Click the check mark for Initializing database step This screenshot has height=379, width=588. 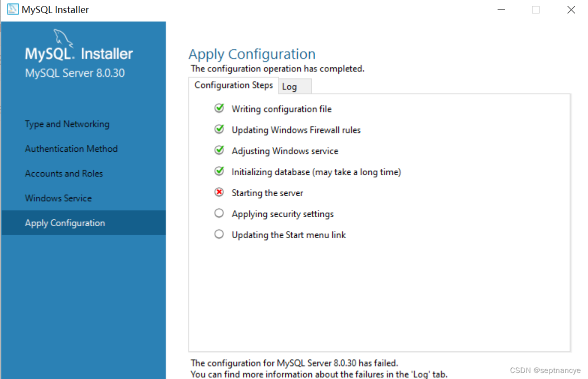click(x=219, y=171)
